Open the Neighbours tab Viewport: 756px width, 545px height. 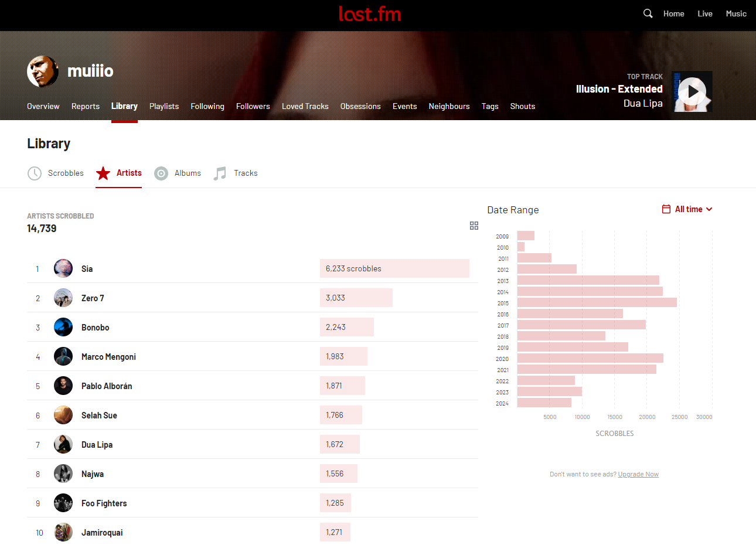449,106
